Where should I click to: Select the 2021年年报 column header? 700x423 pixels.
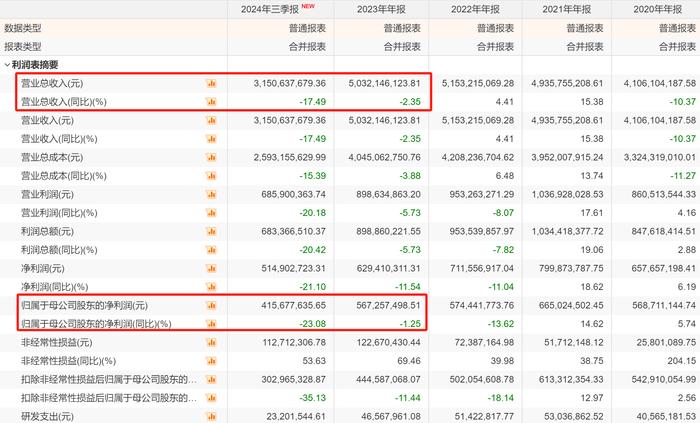click(567, 9)
